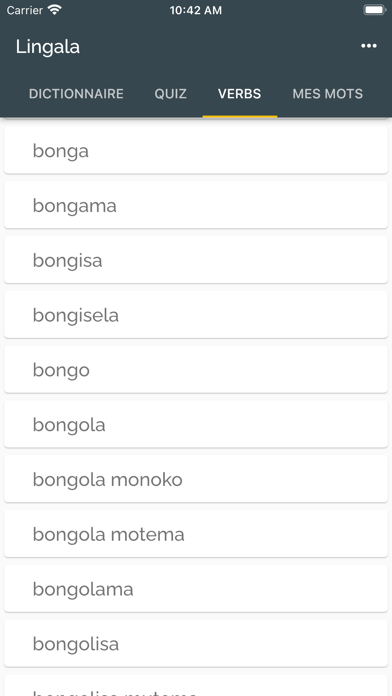Tap the Lingala app title

pyautogui.click(x=48, y=47)
